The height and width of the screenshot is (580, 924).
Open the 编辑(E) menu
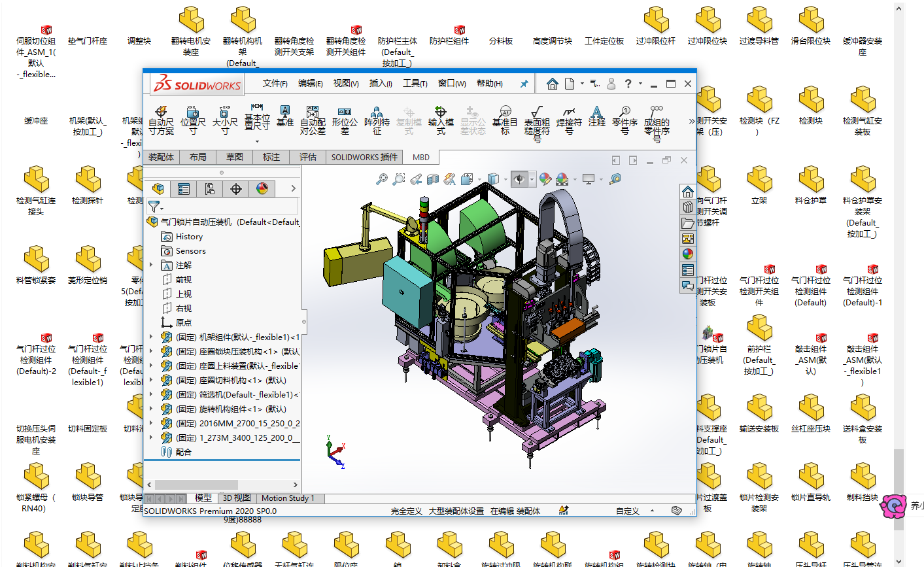pyautogui.click(x=311, y=84)
